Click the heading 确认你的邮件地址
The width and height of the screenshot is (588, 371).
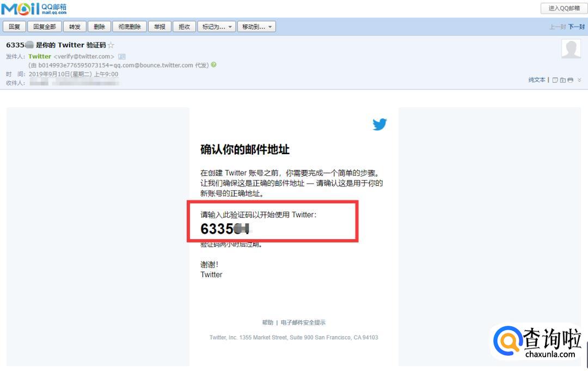(245, 149)
